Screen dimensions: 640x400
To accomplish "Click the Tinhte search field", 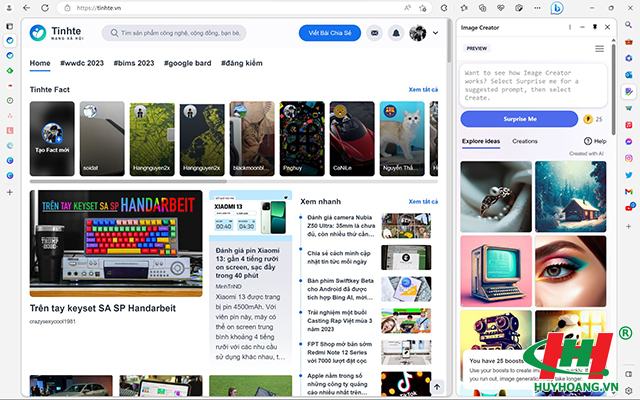I will (x=174, y=33).
